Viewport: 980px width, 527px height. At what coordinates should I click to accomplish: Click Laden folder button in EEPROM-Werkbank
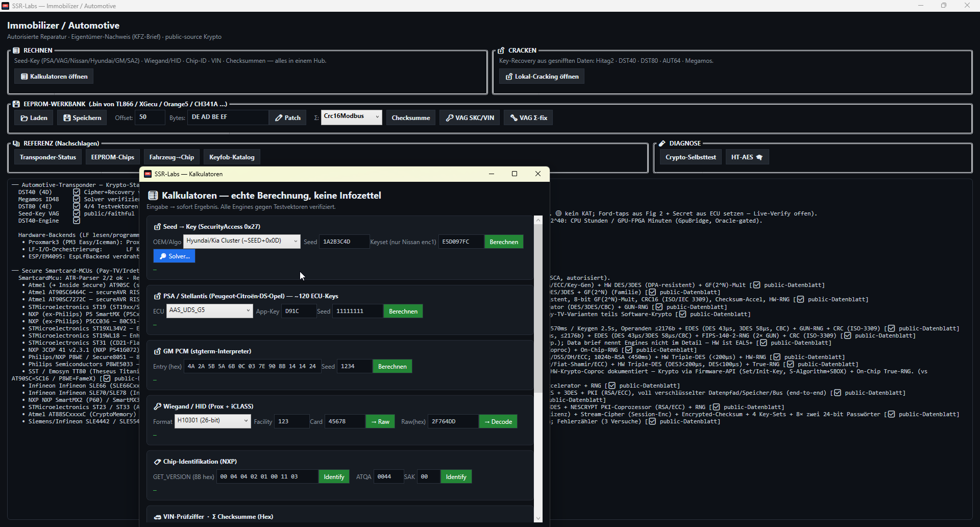pyautogui.click(x=34, y=118)
